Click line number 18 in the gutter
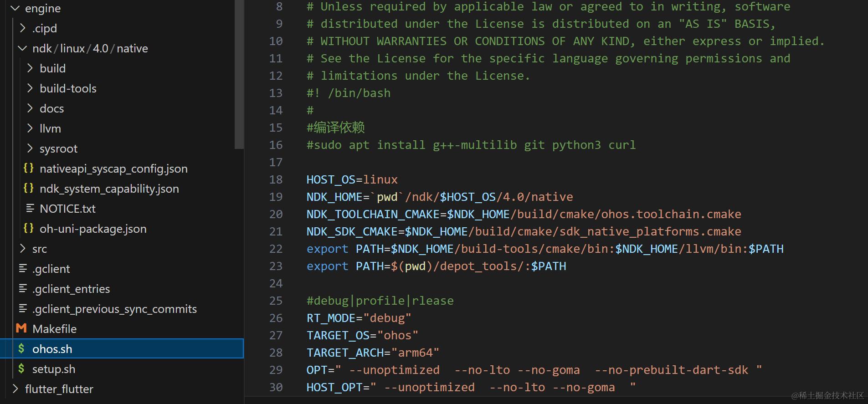The width and height of the screenshot is (868, 404). pyautogui.click(x=276, y=179)
